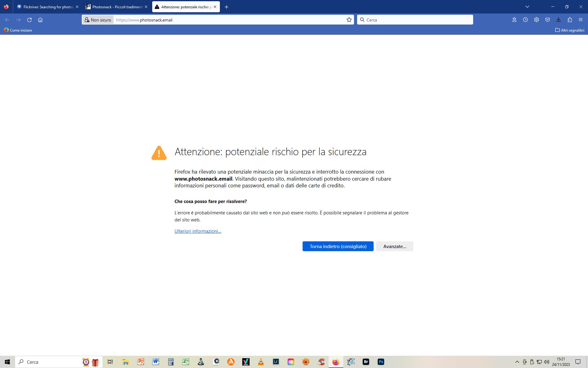Show hidden system tray icons
Screen dimensions: 588x368
click(517, 362)
